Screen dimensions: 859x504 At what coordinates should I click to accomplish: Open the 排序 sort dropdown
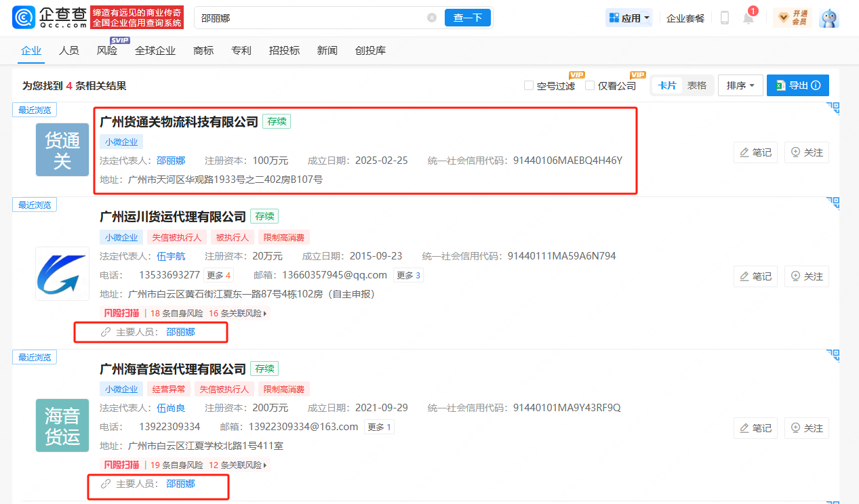(740, 85)
